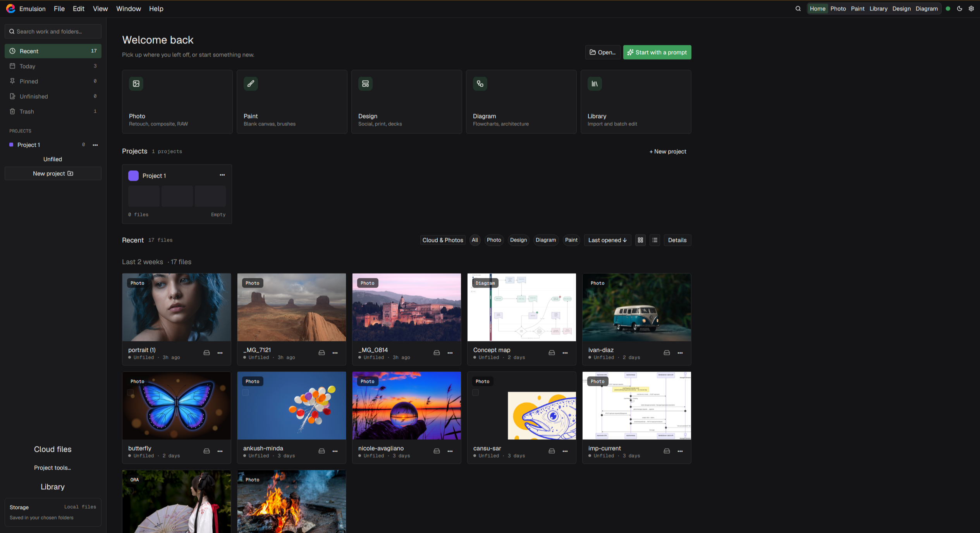This screenshot has width=980, height=533.
Task: Toggle the All filter chip
Action: point(475,240)
